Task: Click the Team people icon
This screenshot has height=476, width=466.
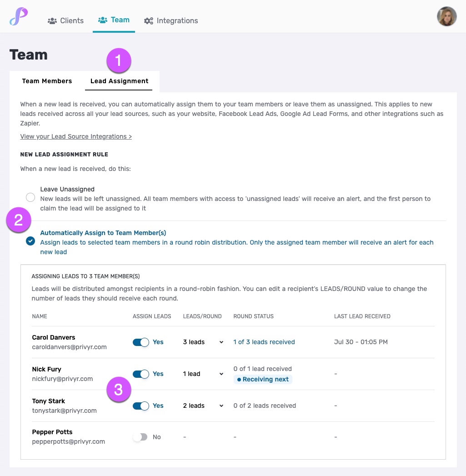Action: click(103, 20)
